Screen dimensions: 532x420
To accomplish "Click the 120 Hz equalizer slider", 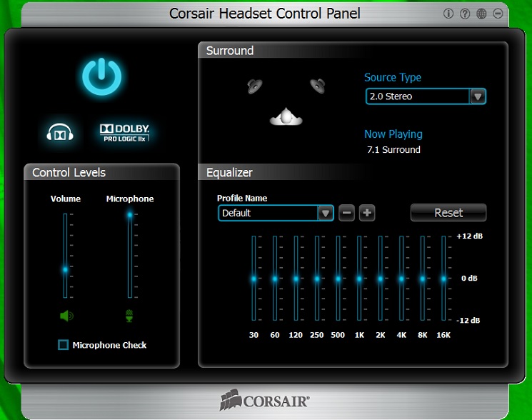I will pos(296,279).
